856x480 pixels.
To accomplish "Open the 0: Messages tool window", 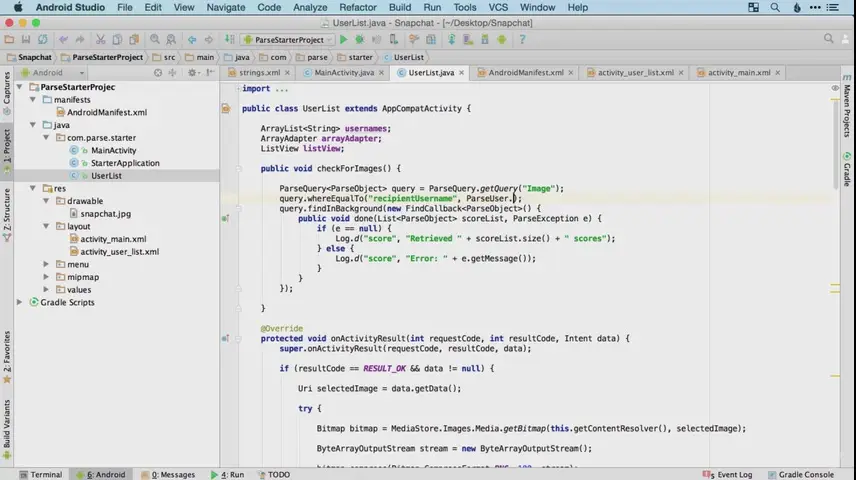I will coord(168,475).
